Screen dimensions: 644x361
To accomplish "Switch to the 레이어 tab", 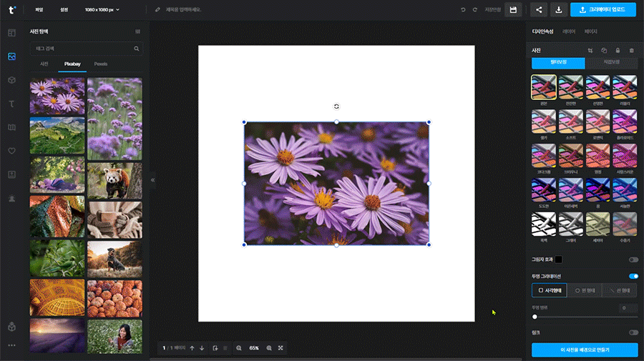I will pyautogui.click(x=569, y=31).
